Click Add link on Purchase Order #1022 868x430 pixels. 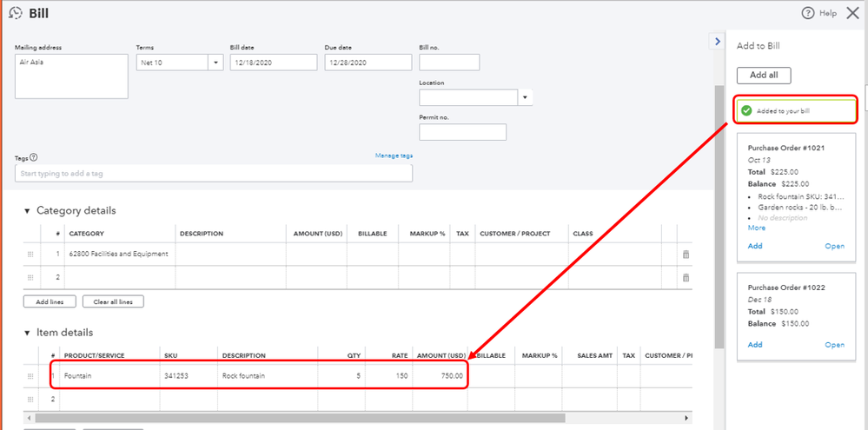click(x=755, y=345)
